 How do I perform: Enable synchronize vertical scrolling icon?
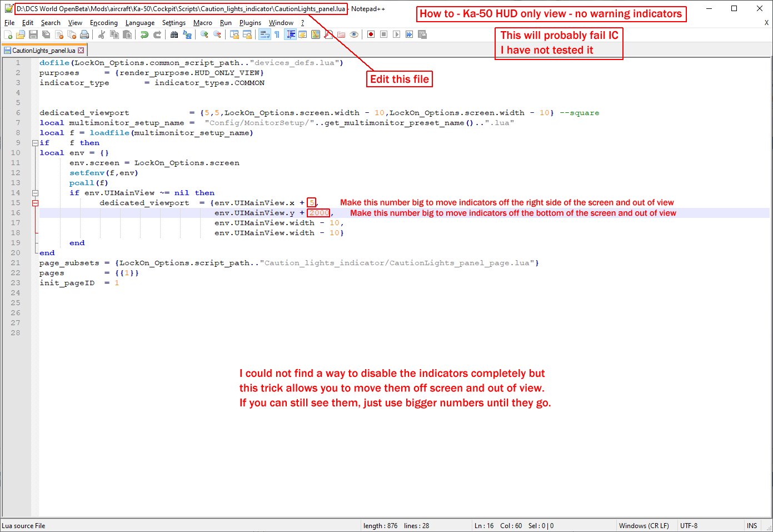click(235, 34)
